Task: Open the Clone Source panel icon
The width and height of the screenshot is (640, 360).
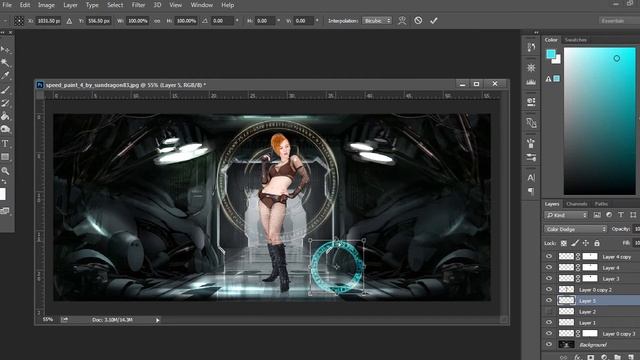Action: click(531, 122)
